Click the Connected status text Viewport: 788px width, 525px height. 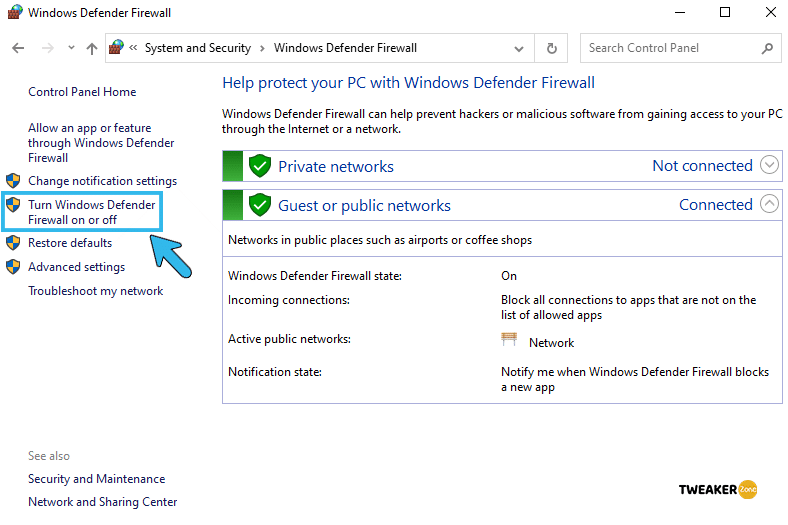pos(716,205)
